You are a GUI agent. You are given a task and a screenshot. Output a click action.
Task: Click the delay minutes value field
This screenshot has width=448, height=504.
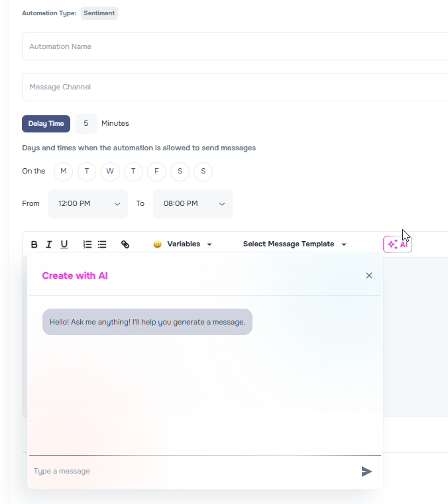click(86, 124)
